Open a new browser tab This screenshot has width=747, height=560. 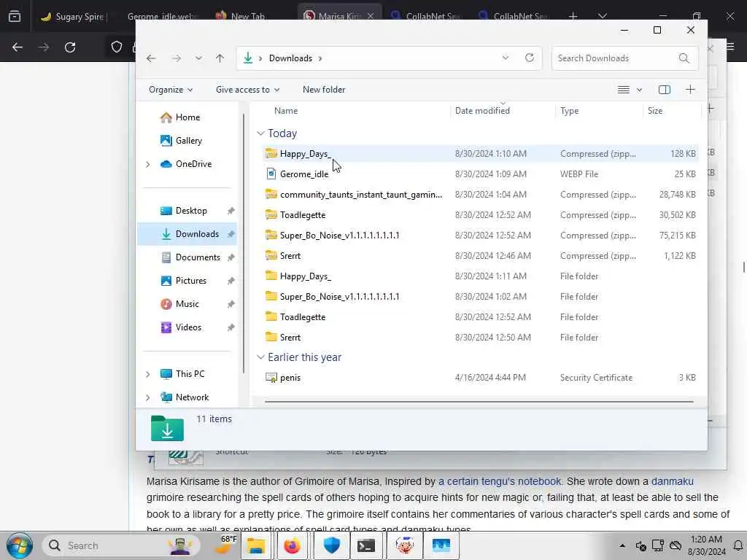pos(573,17)
